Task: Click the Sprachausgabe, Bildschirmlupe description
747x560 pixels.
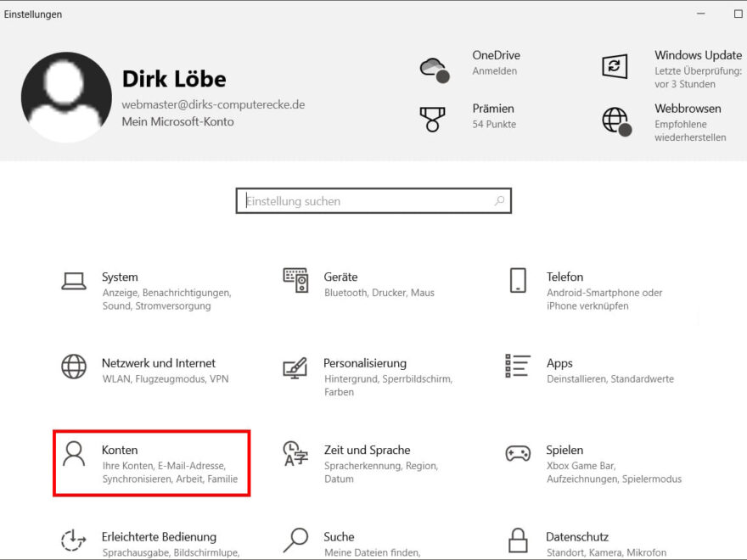Action: coord(171,553)
